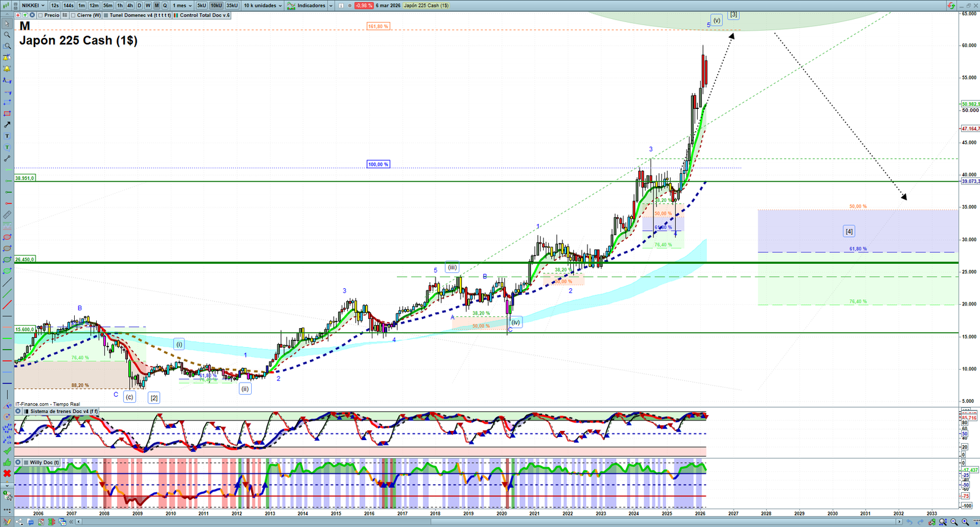Select the thick green horizontal line style

(7, 349)
